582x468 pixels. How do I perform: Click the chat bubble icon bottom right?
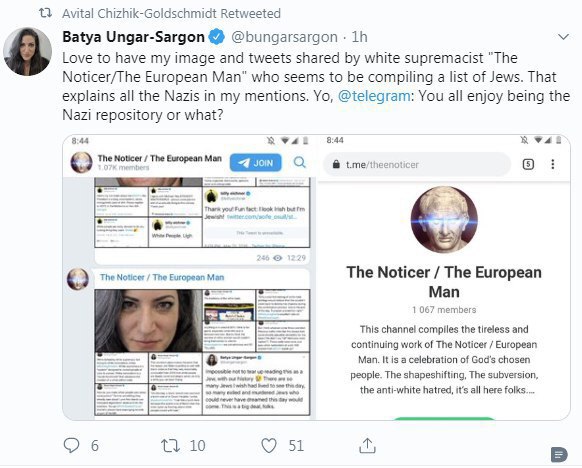tap(559, 454)
